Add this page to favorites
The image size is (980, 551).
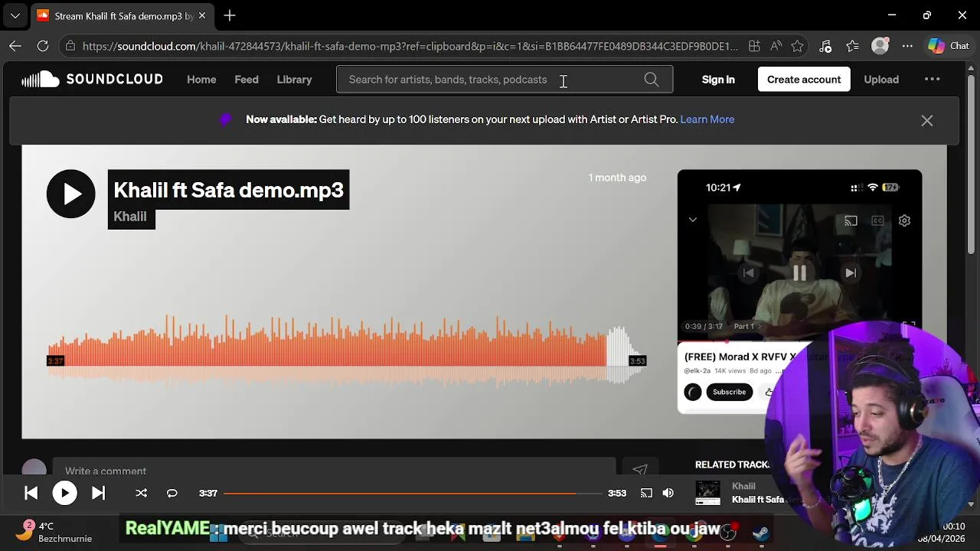pos(798,46)
